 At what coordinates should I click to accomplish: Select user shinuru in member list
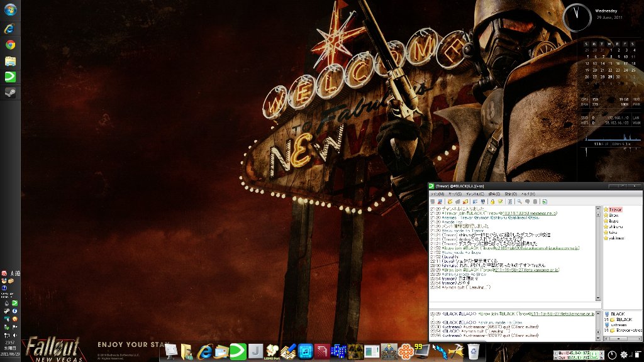[x=616, y=226]
